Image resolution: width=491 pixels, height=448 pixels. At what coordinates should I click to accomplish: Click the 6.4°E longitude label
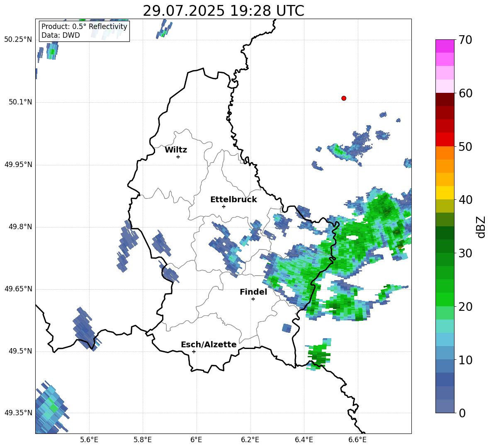[304, 440]
